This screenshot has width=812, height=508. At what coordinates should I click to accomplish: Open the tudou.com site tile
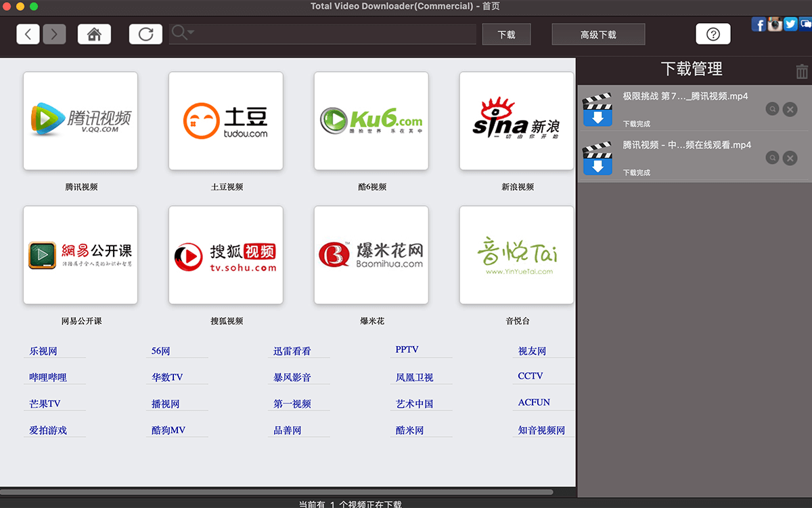tap(226, 121)
